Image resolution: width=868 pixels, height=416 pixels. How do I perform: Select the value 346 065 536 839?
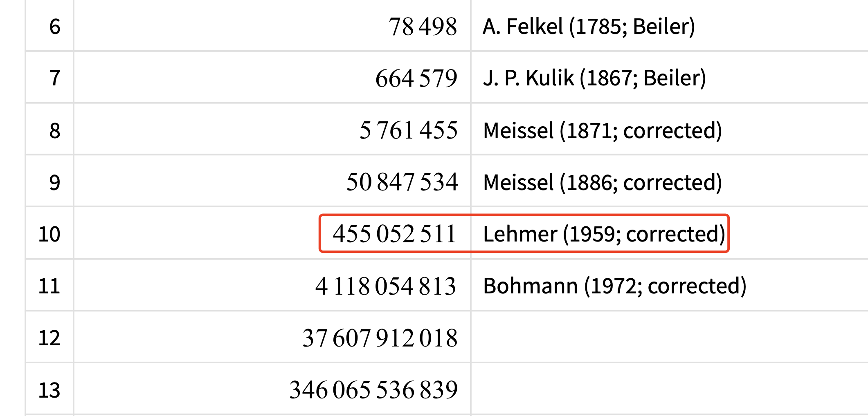[373, 390]
